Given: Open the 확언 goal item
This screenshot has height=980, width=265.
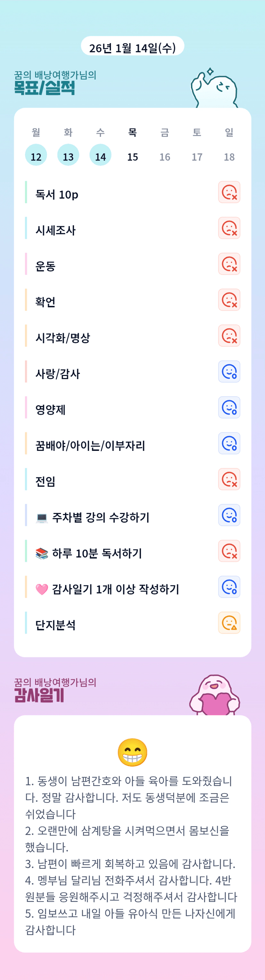Looking at the screenshot, I should point(46,302).
